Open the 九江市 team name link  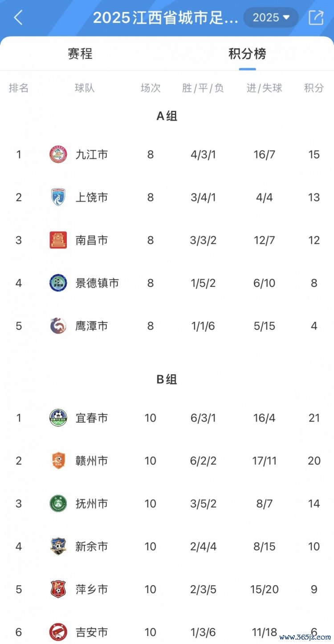(x=92, y=155)
